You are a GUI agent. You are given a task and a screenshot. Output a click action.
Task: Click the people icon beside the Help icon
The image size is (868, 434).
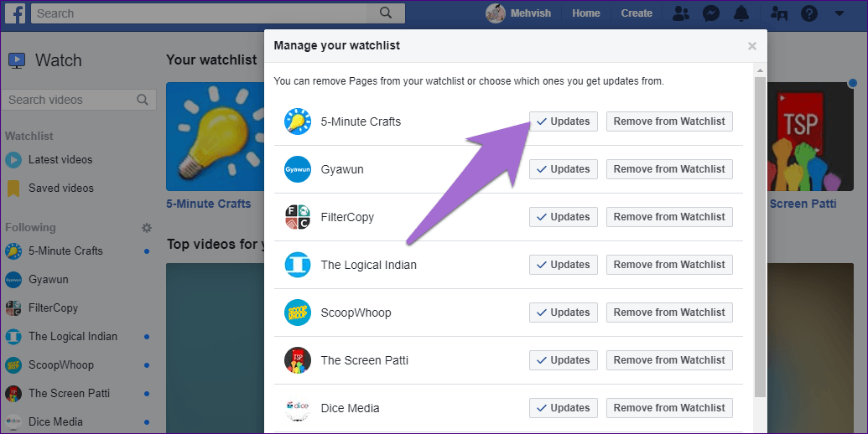pos(779,13)
